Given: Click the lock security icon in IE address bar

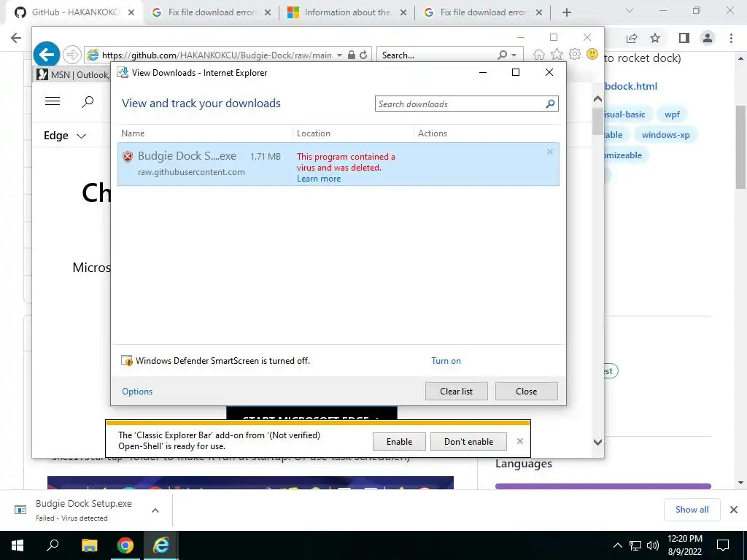Looking at the screenshot, I should pos(352,55).
